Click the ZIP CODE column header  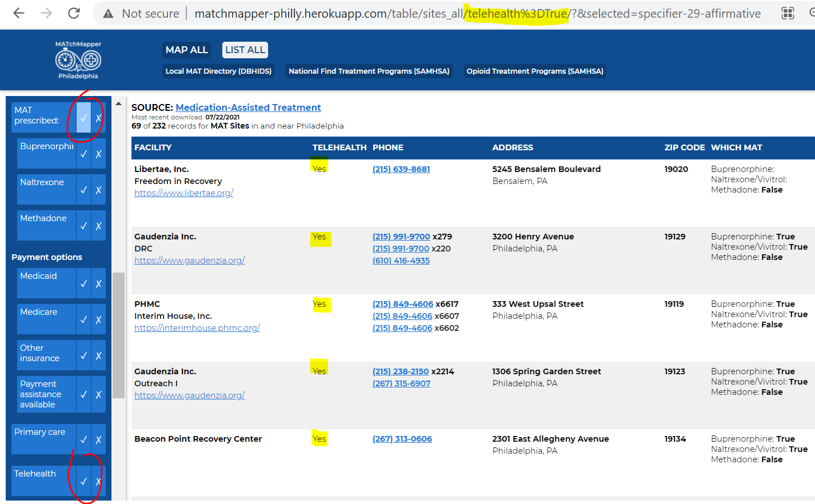pos(685,147)
